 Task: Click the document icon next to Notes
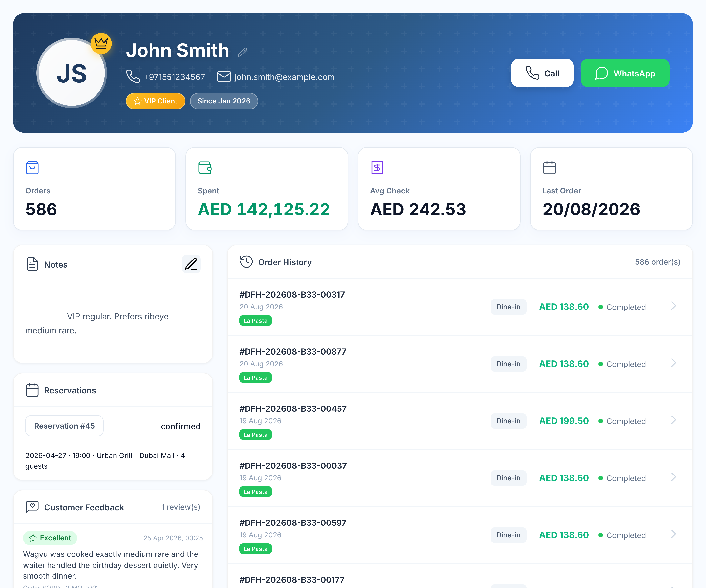[32, 264]
